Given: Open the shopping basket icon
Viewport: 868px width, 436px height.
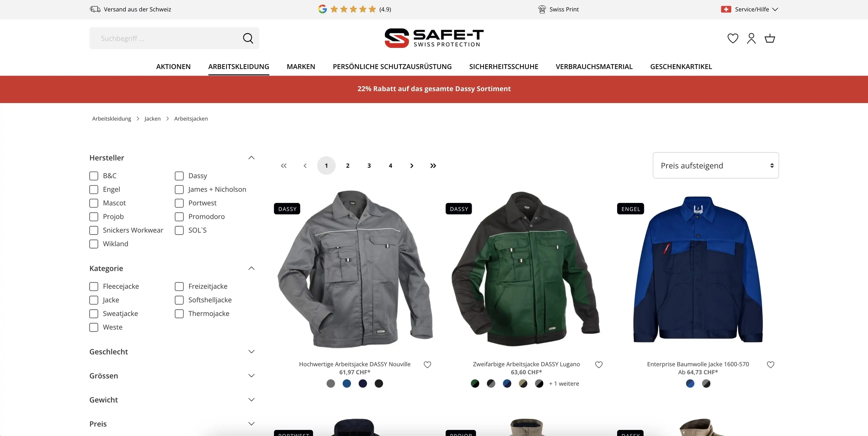Looking at the screenshot, I should (770, 38).
